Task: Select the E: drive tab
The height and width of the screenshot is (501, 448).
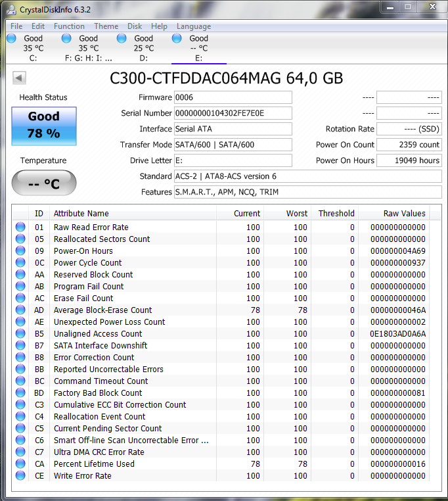Action: pyautogui.click(x=198, y=48)
